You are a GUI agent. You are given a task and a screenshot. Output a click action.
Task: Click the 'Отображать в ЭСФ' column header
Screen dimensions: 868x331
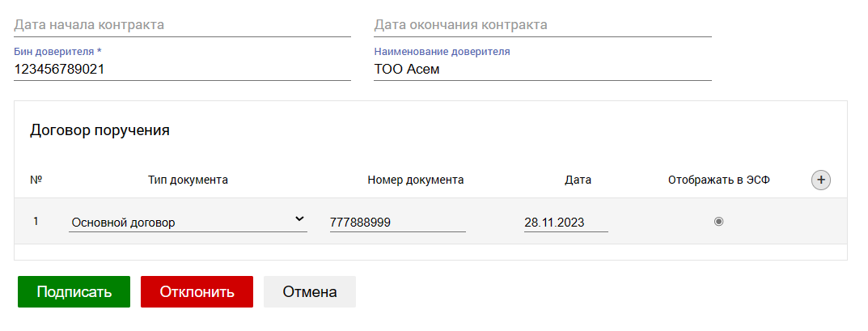[x=718, y=180]
